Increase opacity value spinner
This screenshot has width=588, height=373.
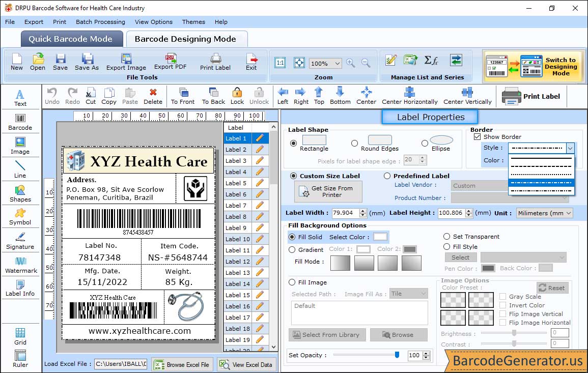[426, 353]
